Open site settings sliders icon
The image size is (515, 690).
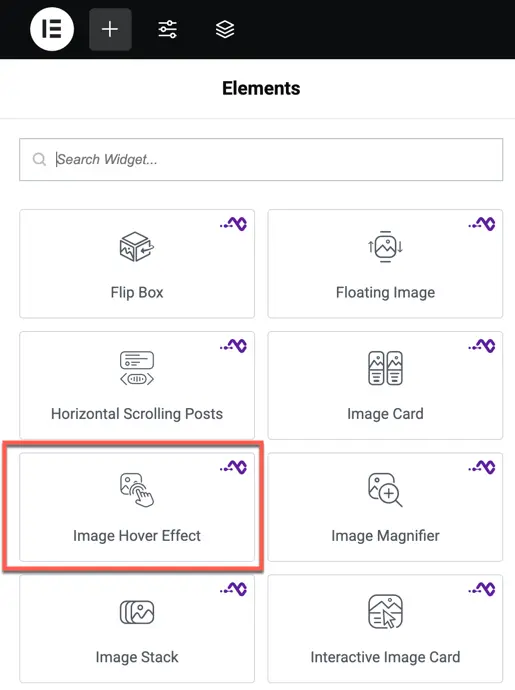[168, 29]
